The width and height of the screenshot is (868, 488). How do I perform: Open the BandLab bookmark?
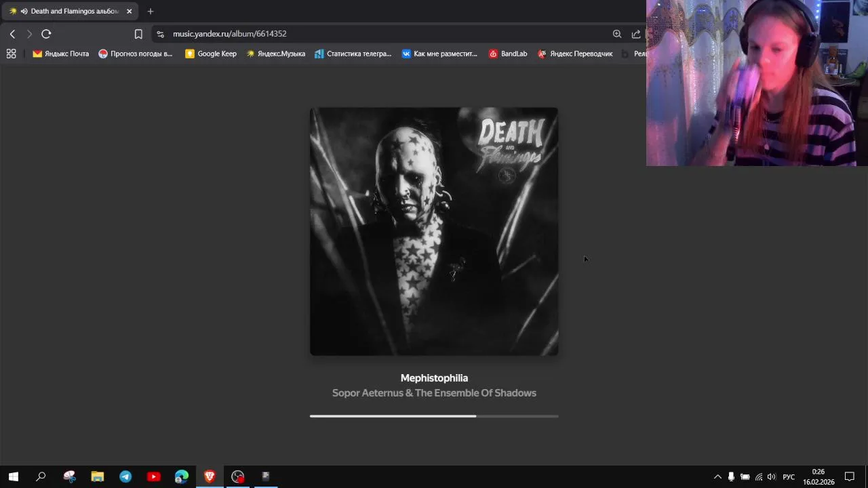point(508,54)
